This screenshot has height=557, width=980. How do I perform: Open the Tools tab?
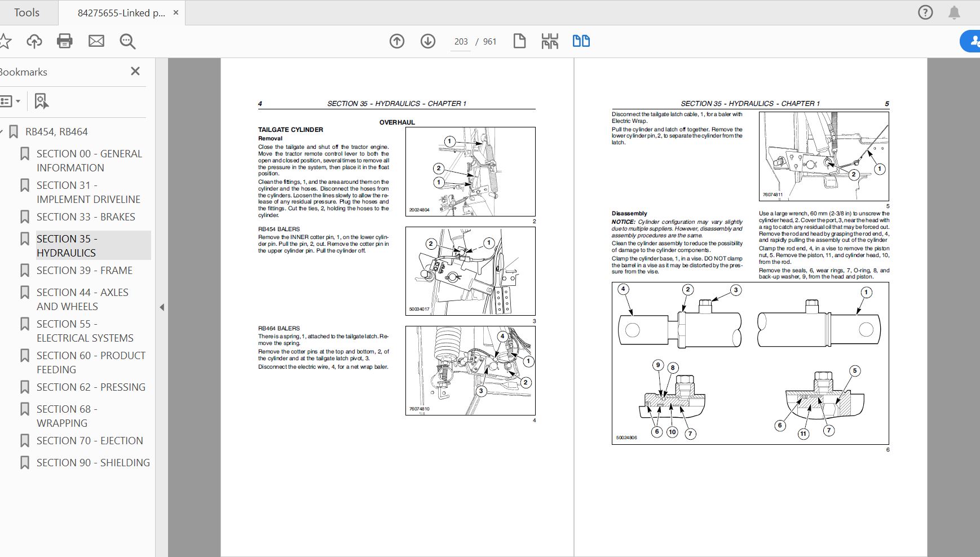(27, 12)
